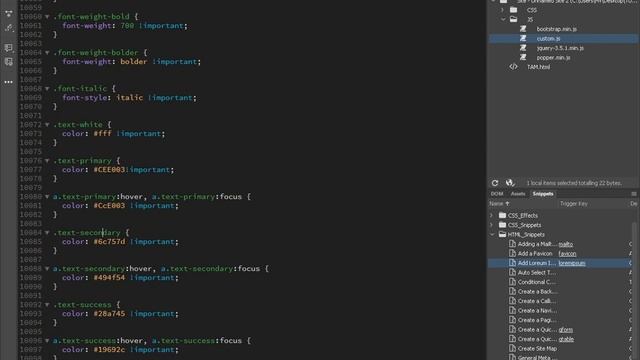
Task: Click the bootstrap.min.js file icon
Action: [x=523, y=29]
